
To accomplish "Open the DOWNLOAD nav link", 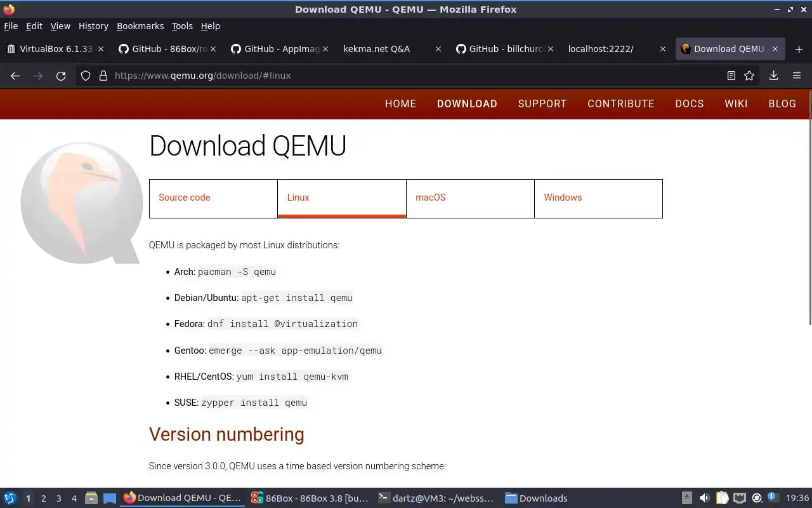I will (x=467, y=104).
